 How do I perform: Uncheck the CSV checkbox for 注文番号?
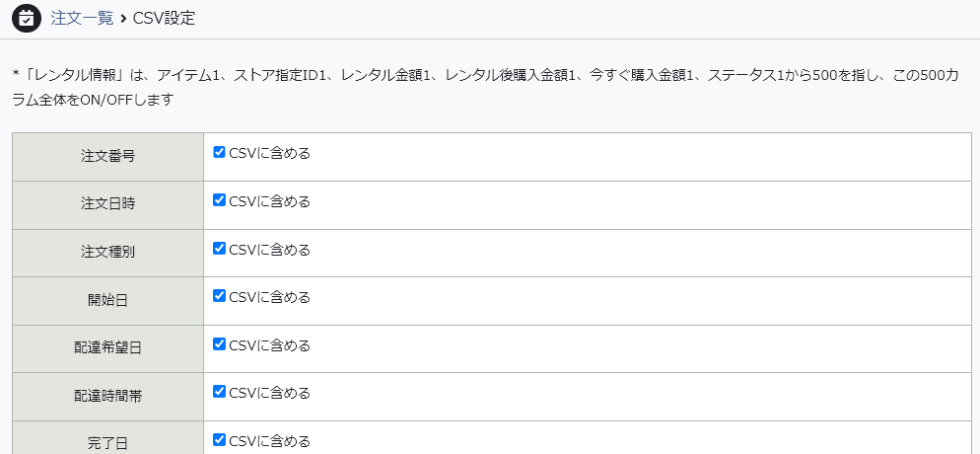click(x=219, y=152)
